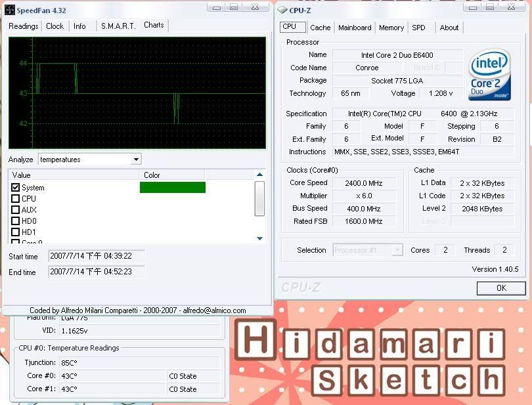Click the Value column header
Screen dimensions: 532x405
[x=74, y=175]
